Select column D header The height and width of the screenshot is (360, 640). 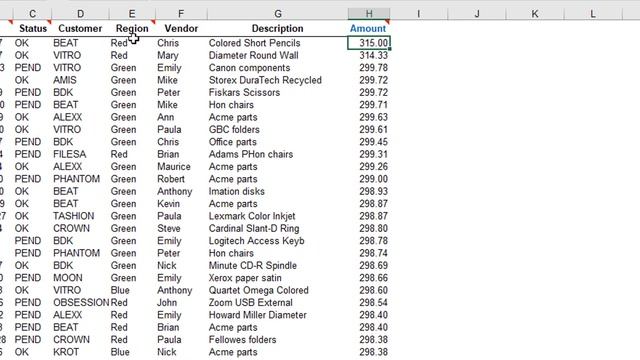click(x=80, y=14)
